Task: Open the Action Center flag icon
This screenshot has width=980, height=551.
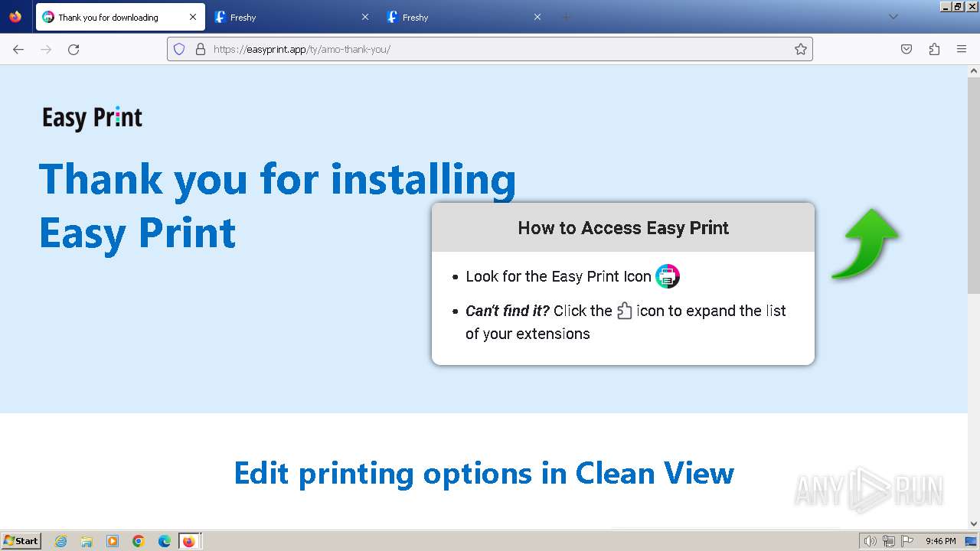Action: click(907, 541)
